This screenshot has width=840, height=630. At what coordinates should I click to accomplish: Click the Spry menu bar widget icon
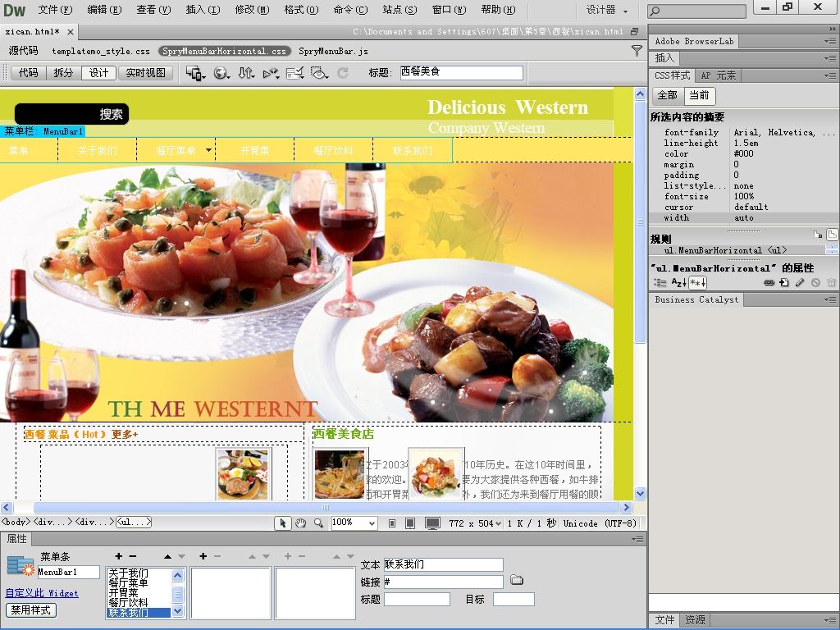click(x=21, y=567)
